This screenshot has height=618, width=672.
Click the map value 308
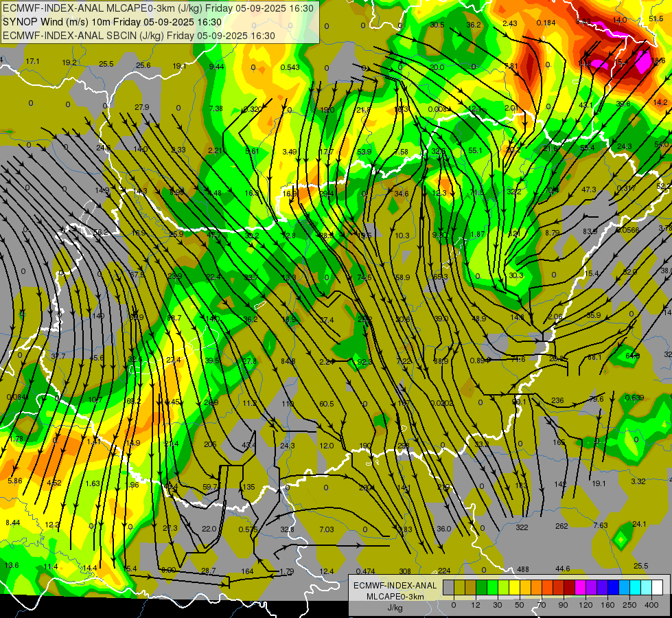point(404,571)
